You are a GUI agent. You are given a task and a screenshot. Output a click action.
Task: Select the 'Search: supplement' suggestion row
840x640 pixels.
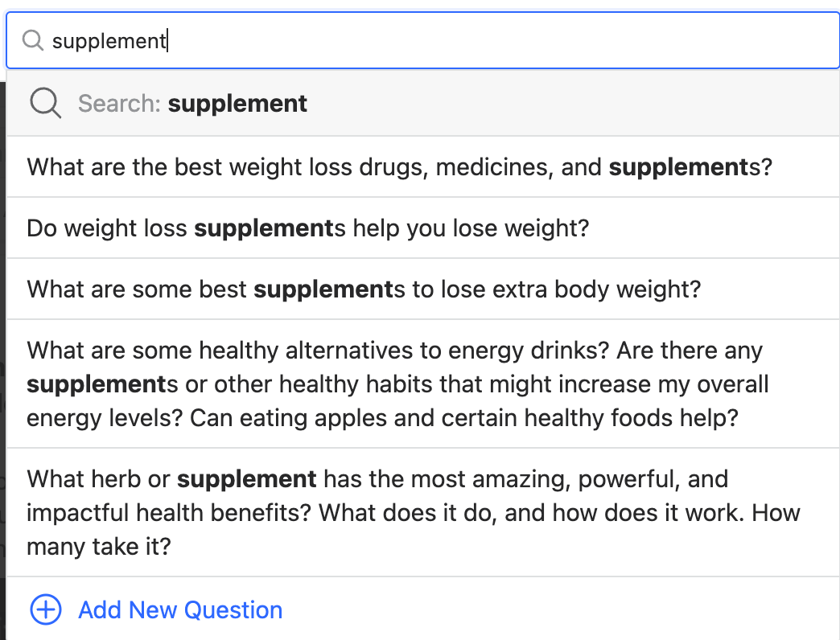click(422, 103)
